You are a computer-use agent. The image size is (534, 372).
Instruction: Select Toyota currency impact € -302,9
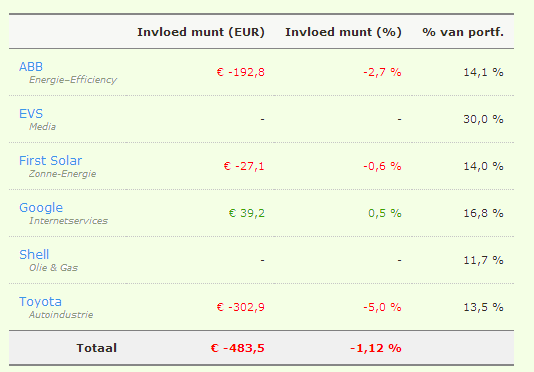(x=241, y=307)
